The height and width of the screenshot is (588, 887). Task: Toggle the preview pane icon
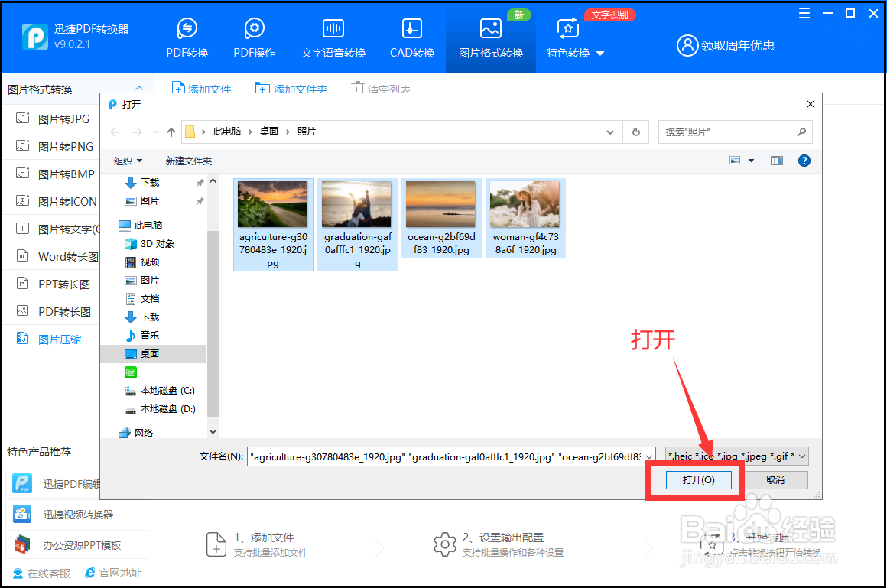pos(777,161)
